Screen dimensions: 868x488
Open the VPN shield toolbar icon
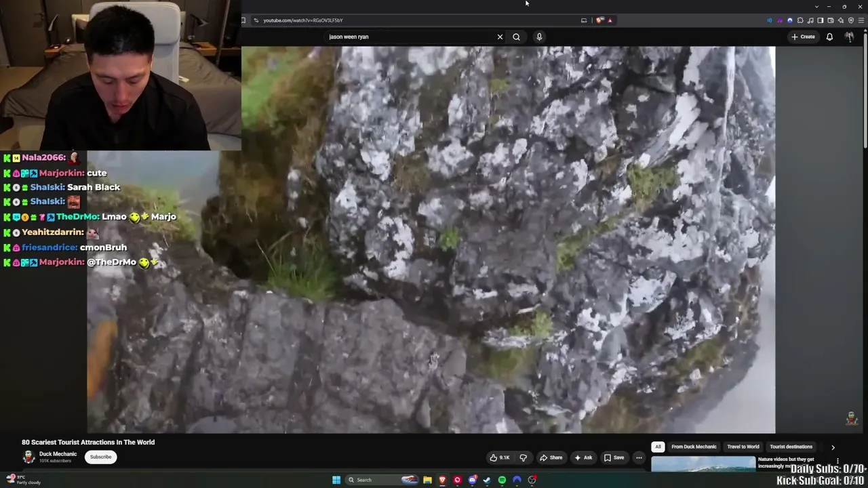pos(851,20)
